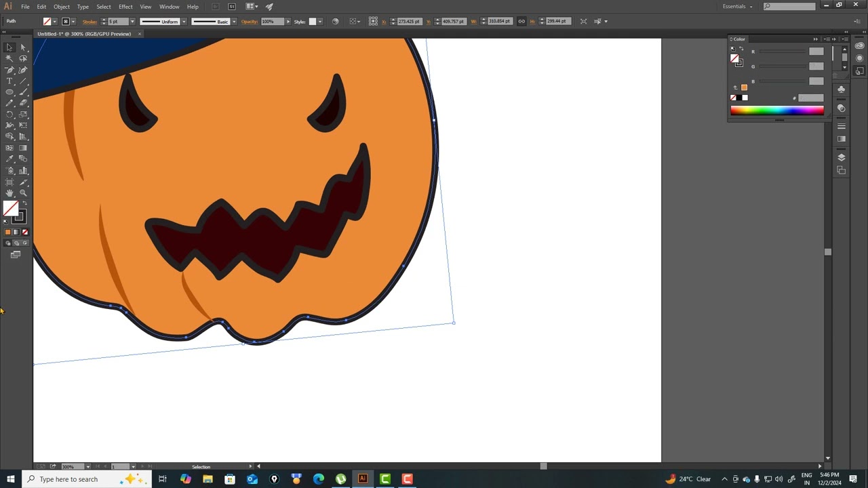Pick the Pencil tool

click(9, 103)
